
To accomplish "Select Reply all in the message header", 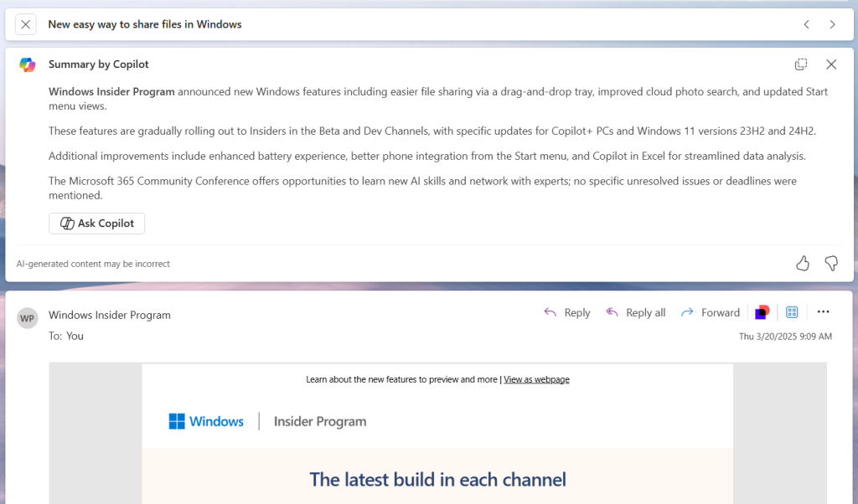I will pyautogui.click(x=635, y=311).
